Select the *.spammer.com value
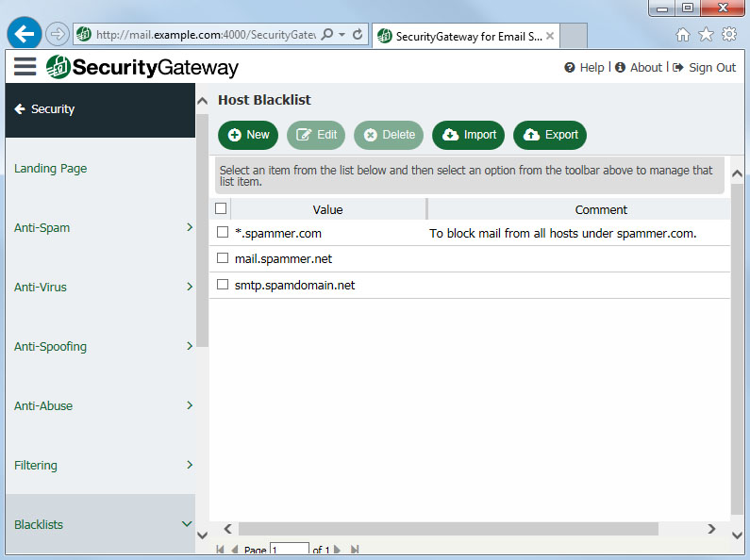This screenshot has width=750, height=560. click(278, 233)
